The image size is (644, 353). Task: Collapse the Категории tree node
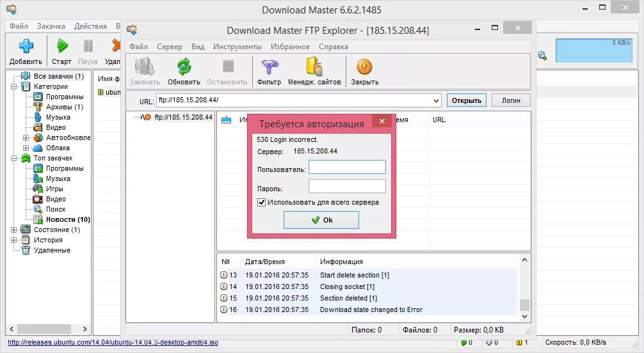click(x=13, y=86)
